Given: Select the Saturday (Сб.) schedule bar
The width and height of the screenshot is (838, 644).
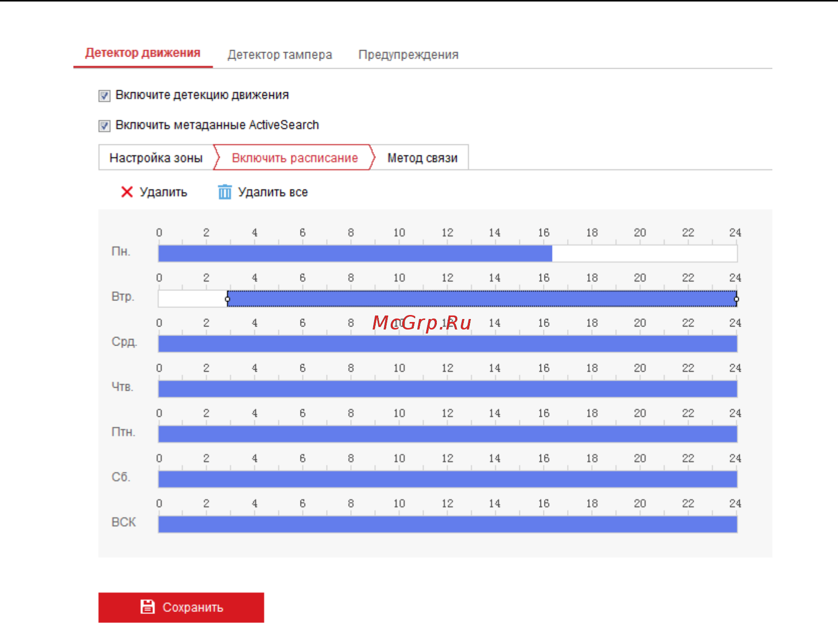Looking at the screenshot, I should click(x=448, y=479).
